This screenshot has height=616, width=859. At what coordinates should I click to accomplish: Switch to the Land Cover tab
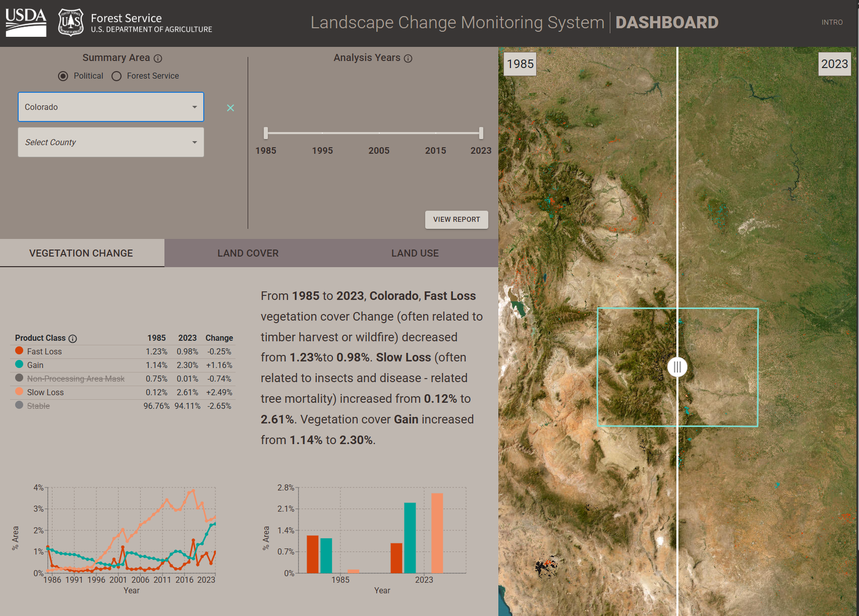pyautogui.click(x=248, y=253)
